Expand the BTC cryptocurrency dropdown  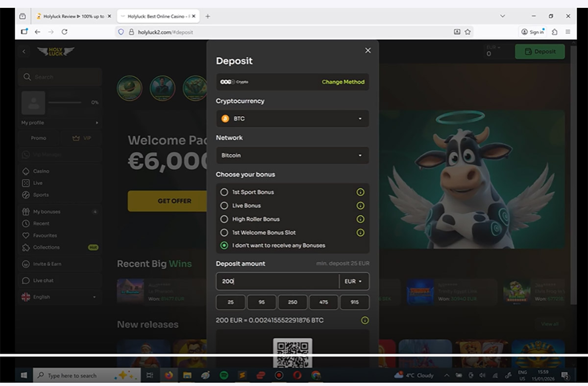coord(292,119)
